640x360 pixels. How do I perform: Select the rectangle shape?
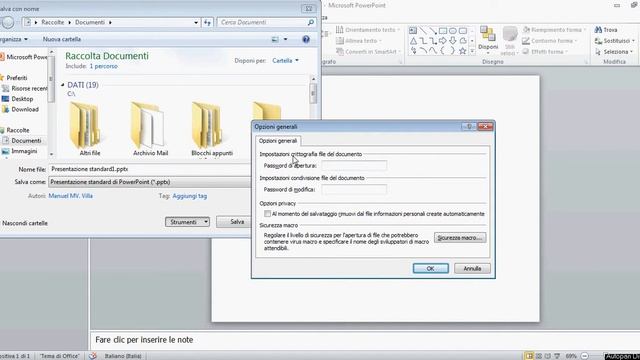[x=443, y=31]
